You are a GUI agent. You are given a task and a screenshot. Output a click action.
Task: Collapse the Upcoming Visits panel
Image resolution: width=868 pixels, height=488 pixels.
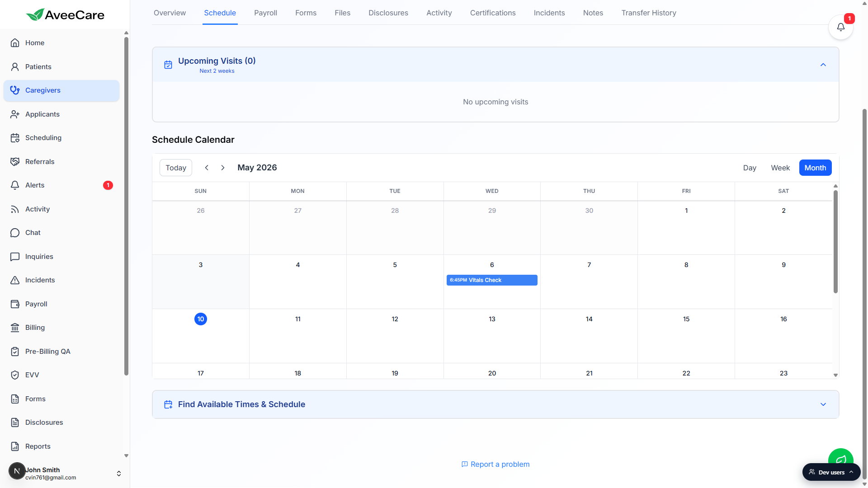(x=823, y=65)
